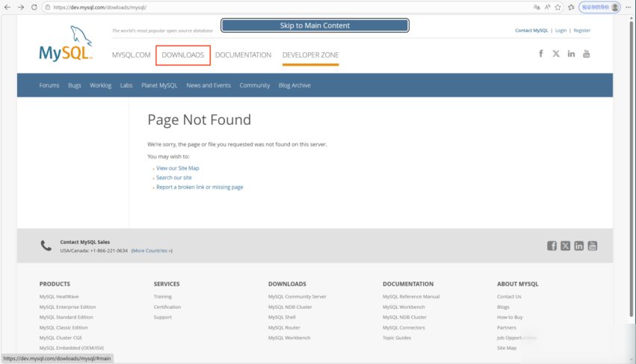The image size is (636, 364).
Task: Click the Skip to Main Content button
Action: [315, 25]
